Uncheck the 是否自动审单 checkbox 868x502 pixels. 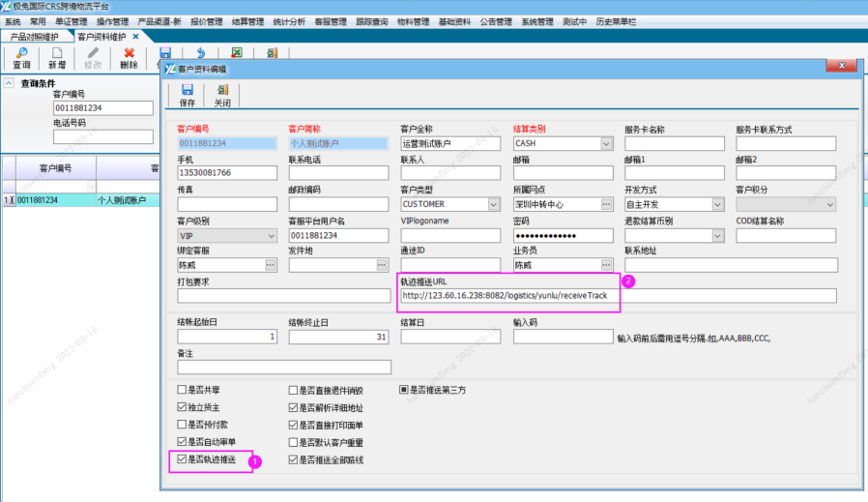pyautogui.click(x=182, y=442)
